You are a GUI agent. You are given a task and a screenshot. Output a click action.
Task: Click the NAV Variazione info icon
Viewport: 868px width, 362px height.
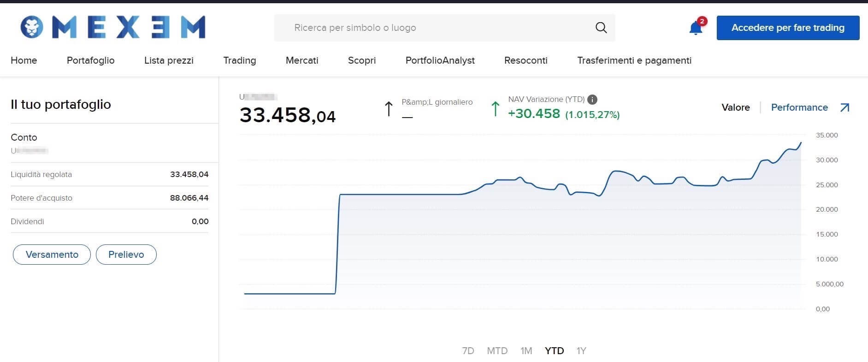[x=592, y=100]
